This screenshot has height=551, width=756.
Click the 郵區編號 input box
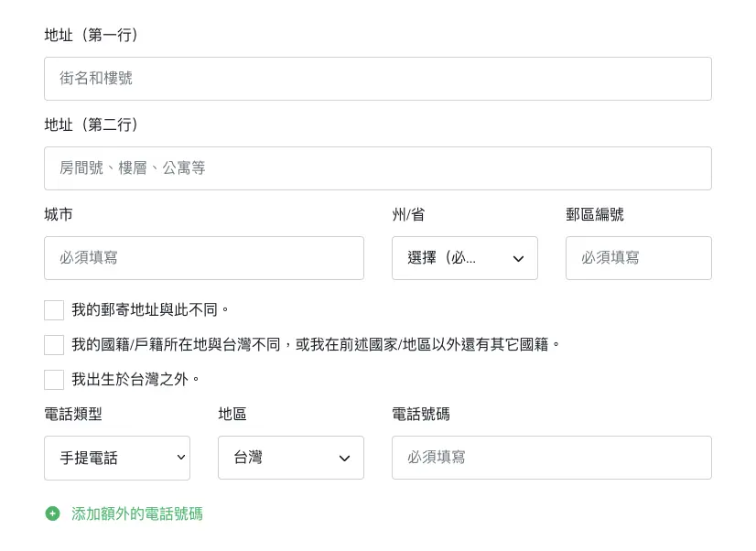click(x=638, y=258)
